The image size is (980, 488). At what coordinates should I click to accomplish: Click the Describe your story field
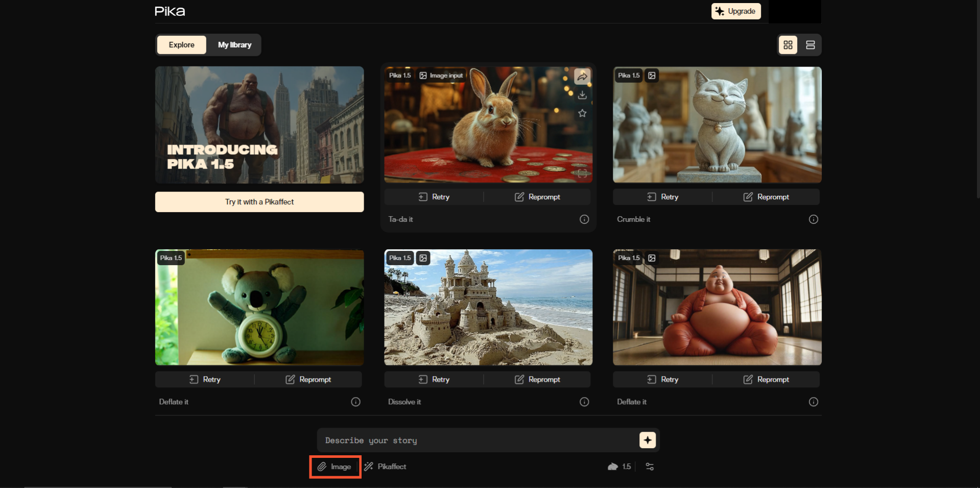pos(477,440)
